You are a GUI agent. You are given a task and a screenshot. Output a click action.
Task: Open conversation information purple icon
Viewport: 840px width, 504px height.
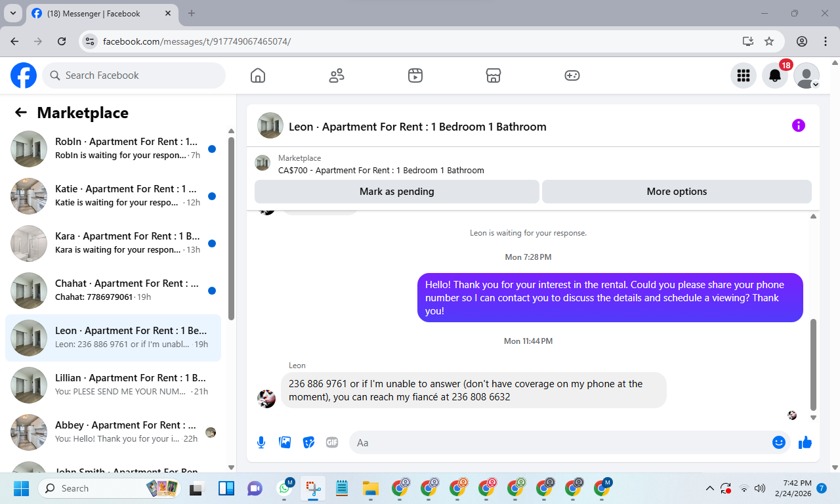point(799,125)
